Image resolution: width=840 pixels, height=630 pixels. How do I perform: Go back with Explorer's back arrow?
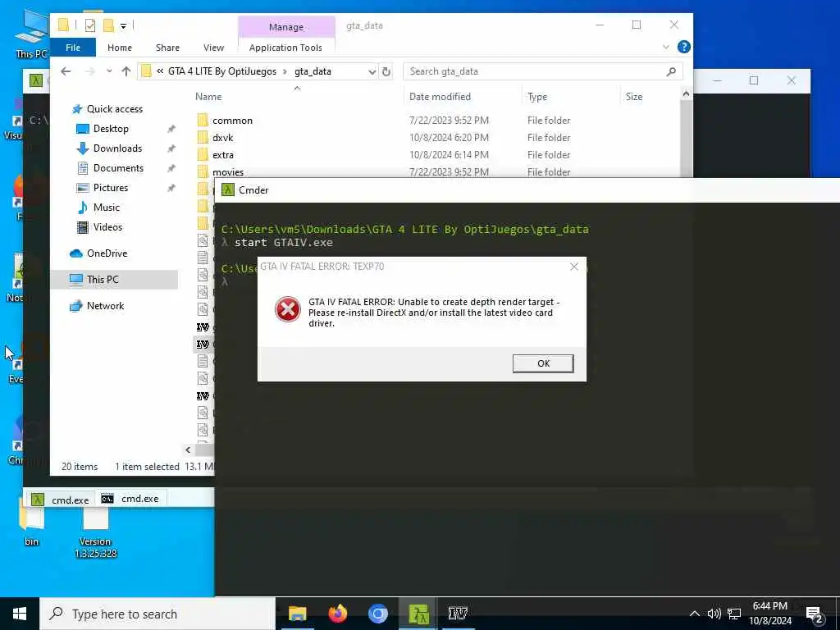[66, 71]
